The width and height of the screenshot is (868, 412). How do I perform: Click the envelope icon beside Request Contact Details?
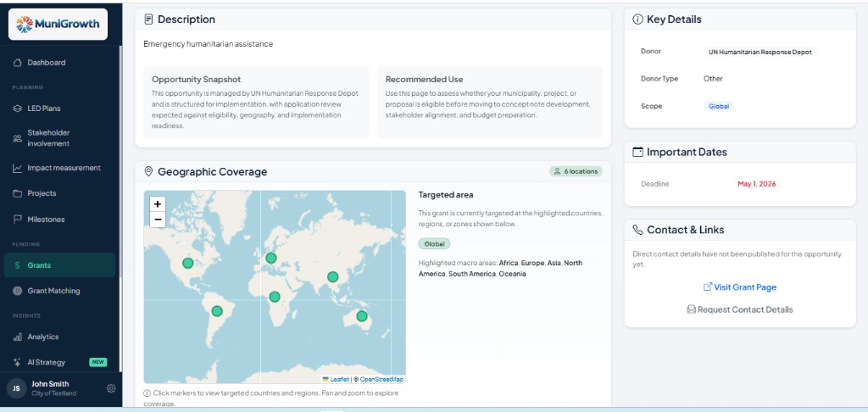[x=692, y=309]
